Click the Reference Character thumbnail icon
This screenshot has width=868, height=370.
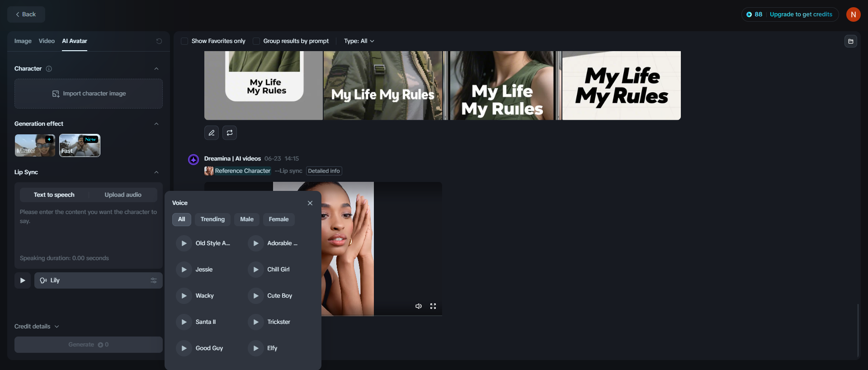pyautogui.click(x=209, y=171)
